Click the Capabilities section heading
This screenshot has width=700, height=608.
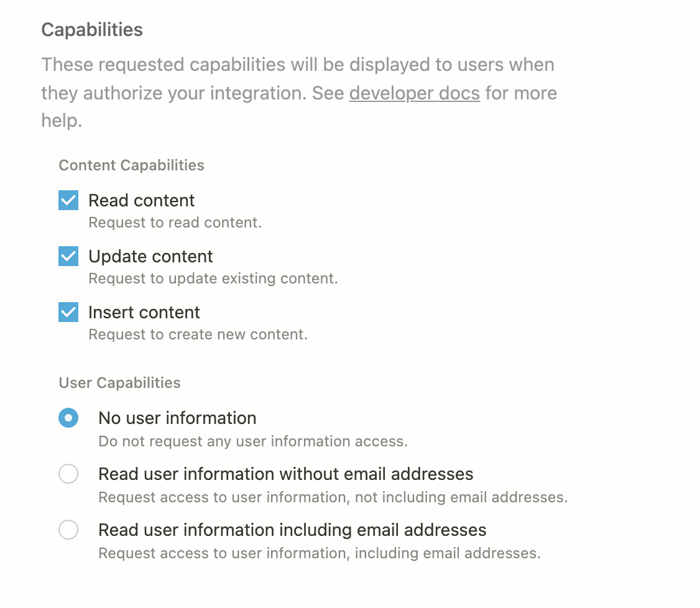(92, 30)
